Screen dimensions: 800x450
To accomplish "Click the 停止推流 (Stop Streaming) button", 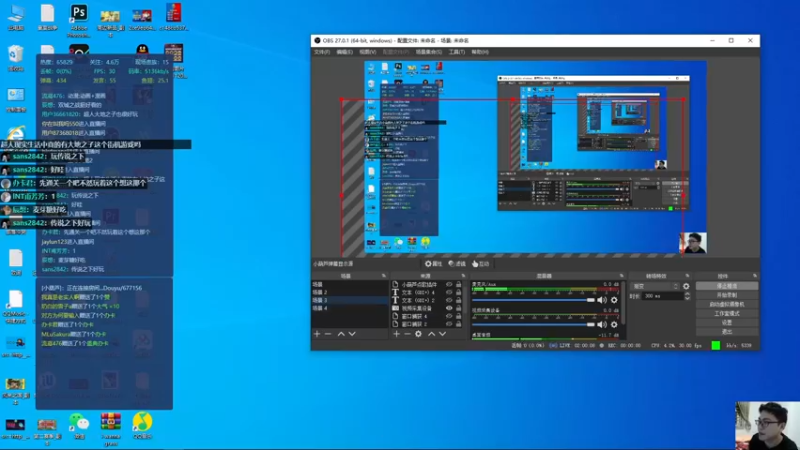I will (727, 286).
